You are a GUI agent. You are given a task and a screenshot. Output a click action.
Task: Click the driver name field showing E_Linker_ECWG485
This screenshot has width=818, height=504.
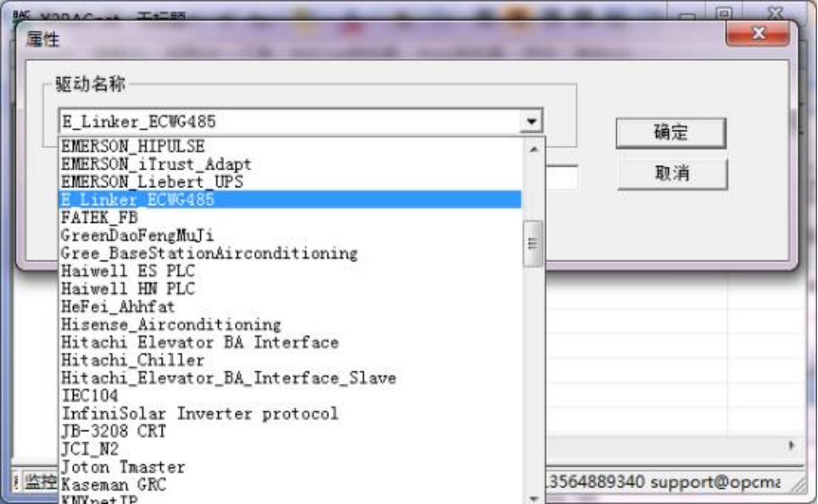290,121
